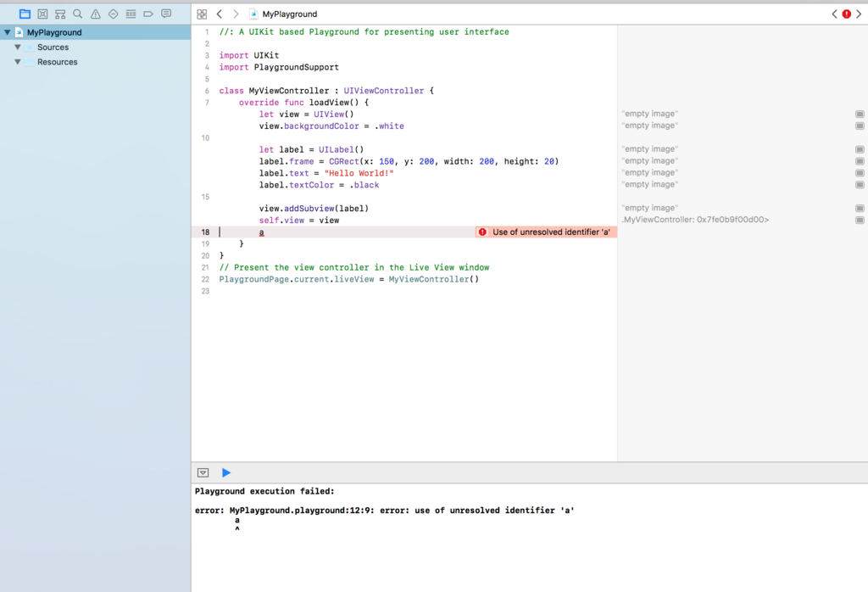The image size is (868, 592).
Task: Jump to next issue arrow
Action: (x=859, y=14)
